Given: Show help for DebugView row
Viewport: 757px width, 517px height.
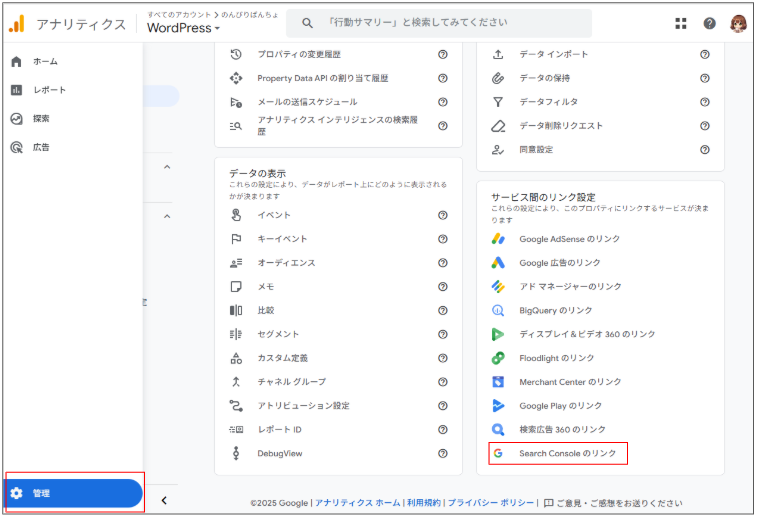Looking at the screenshot, I should tap(443, 453).
